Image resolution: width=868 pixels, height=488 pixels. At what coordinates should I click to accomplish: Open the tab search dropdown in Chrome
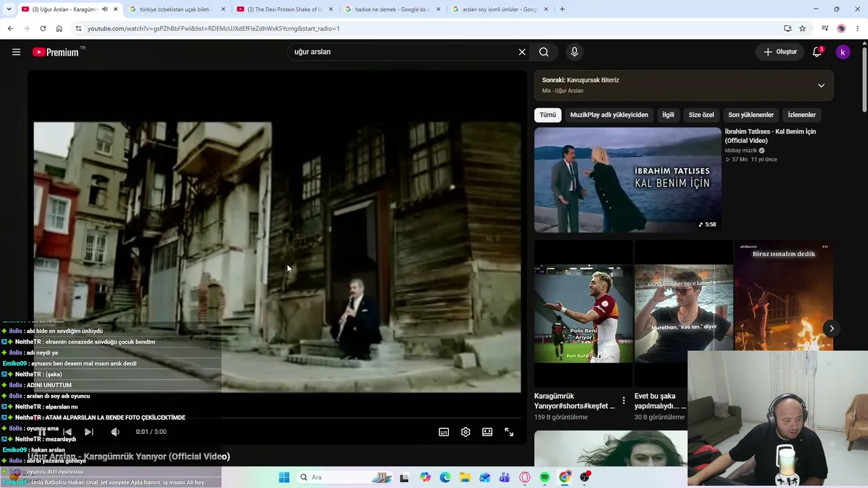9,9
